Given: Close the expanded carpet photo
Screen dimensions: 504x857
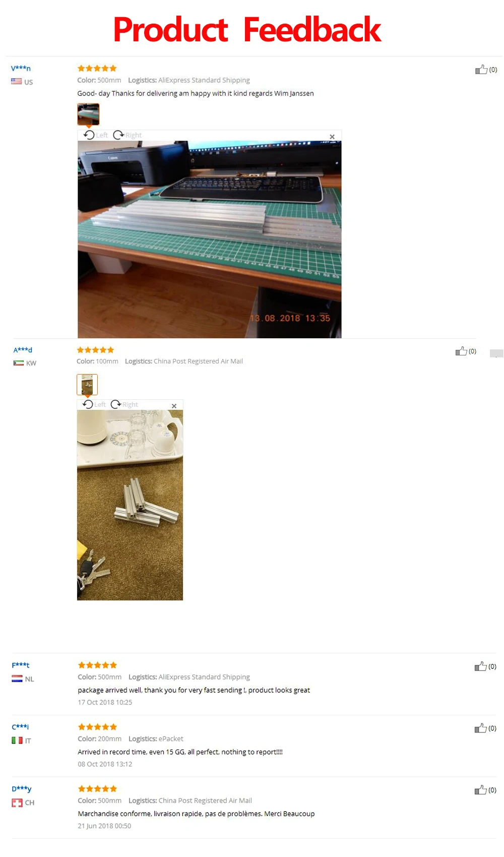Looking at the screenshot, I should point(174,406).
